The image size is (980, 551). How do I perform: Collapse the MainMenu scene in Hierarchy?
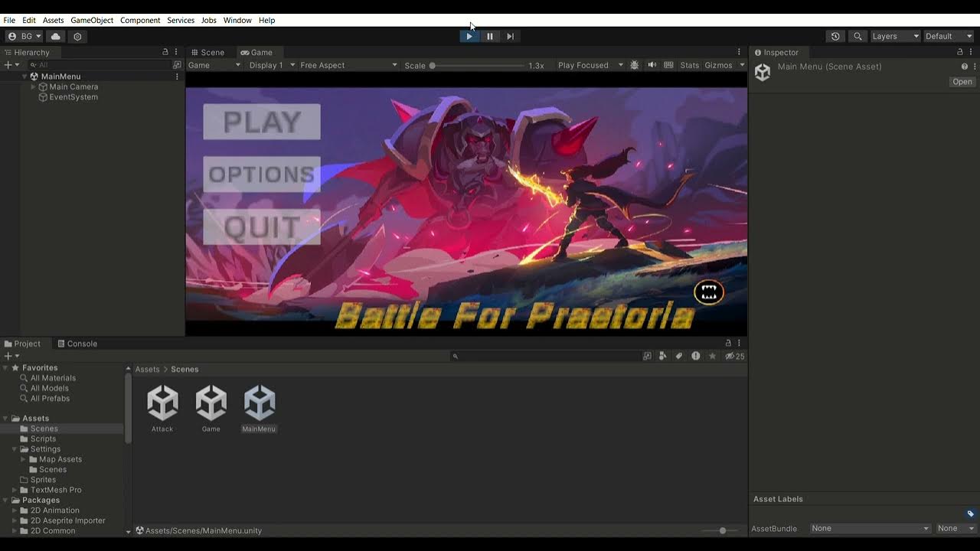[x=24, y=77]
